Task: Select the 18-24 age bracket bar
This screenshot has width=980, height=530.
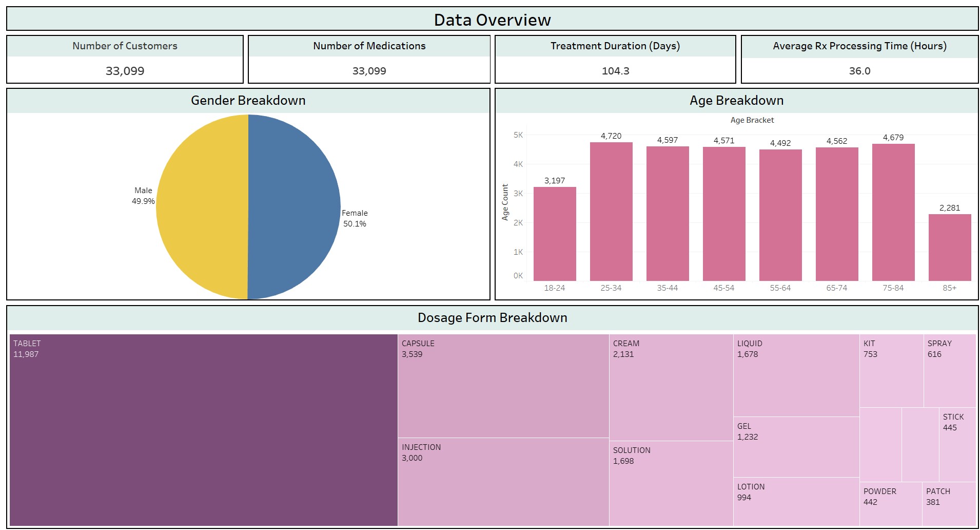Action: [x=555, y=234]
